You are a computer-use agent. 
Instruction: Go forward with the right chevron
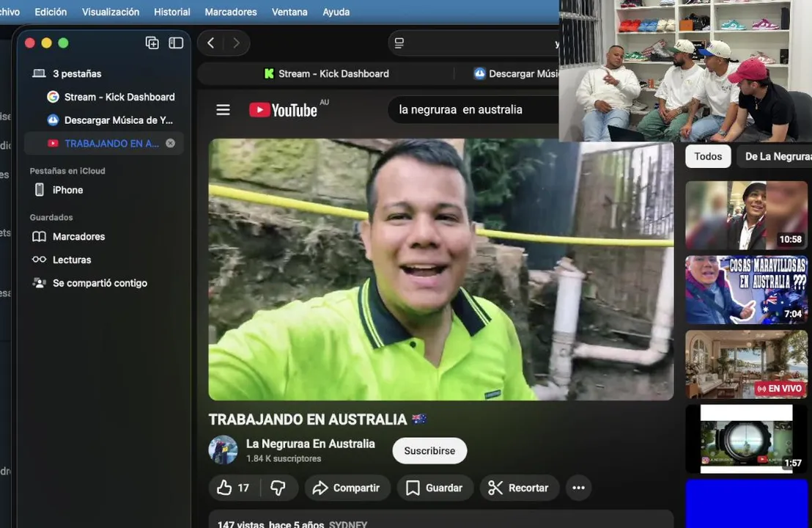click(236, 43)
